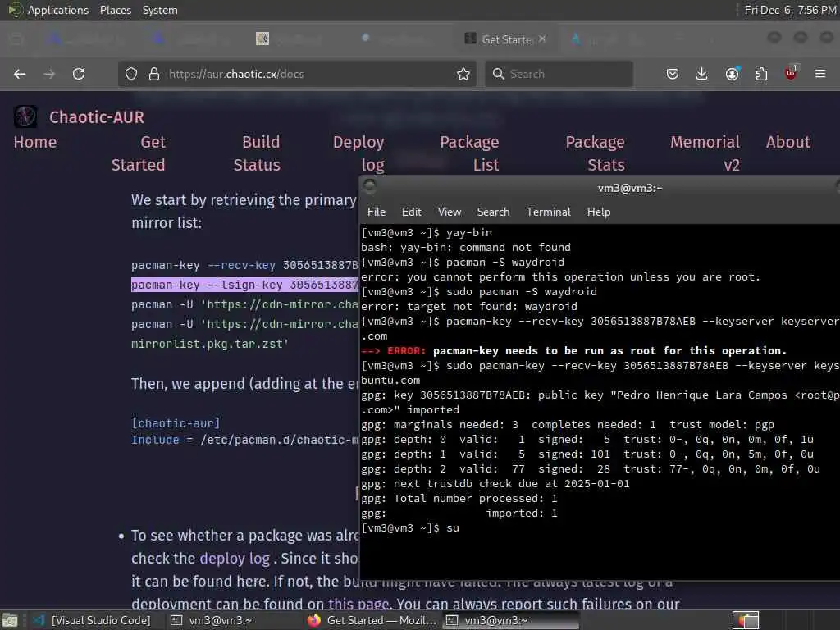The width and height of the screenshot is (840, 630).
Task: Switch to Get Started — Mozilla taskbar entry
Action: click(x=373, y=620)
